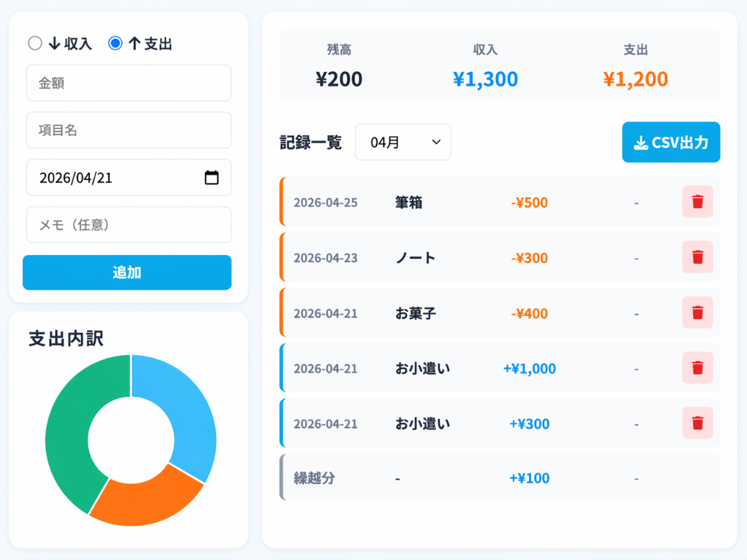Image resolution: width=747 pixels, height=560 pixels.
Task: Click the 2026/04/21 date field
Action: [x=129, y=177]
